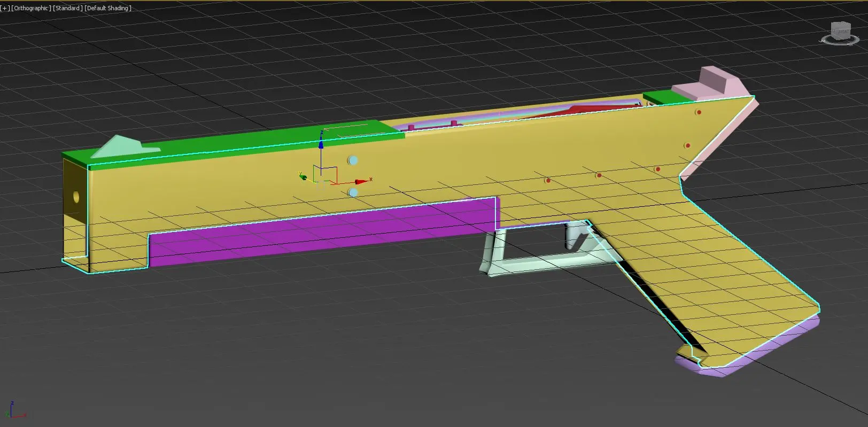The width and height of the screenshot is (868, 427).
Task: Open the Standard visual style menu
Action: 68,8
